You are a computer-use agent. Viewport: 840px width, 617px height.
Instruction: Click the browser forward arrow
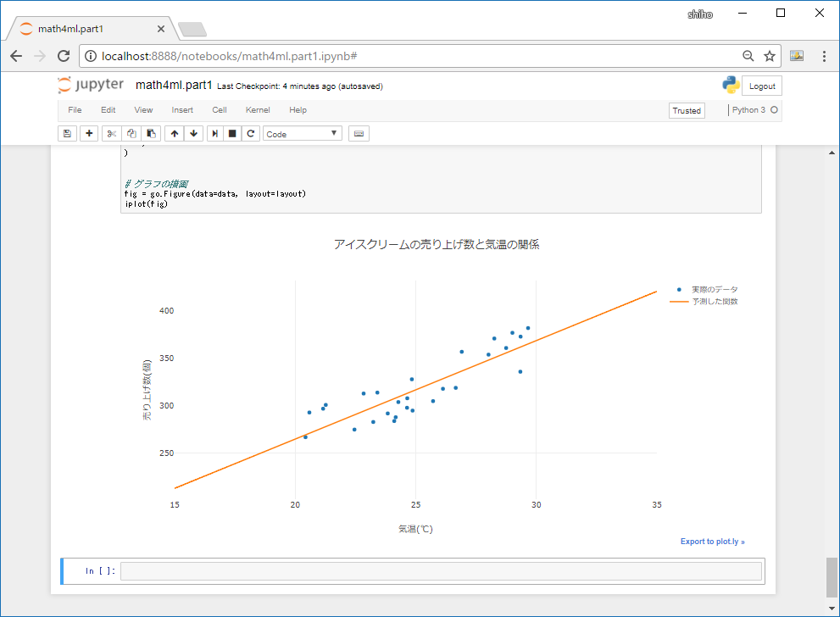coord(40,56)
